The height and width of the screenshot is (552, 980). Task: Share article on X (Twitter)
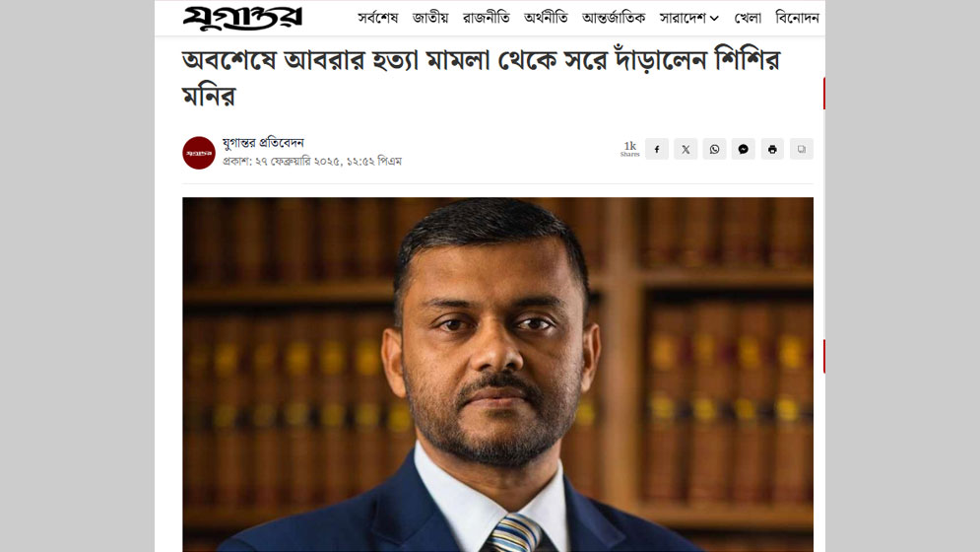(x=686, y=149)
